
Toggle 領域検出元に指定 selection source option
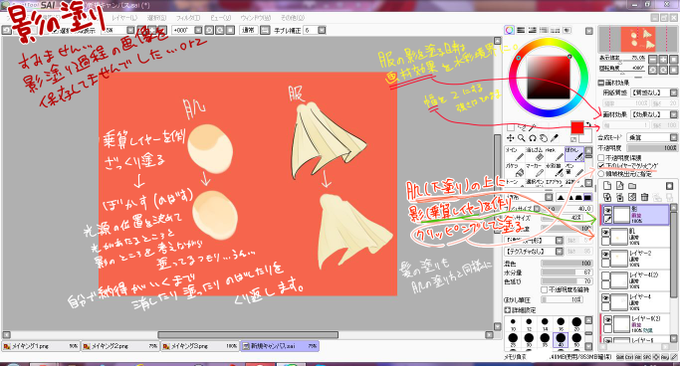[x=601, y=174]
